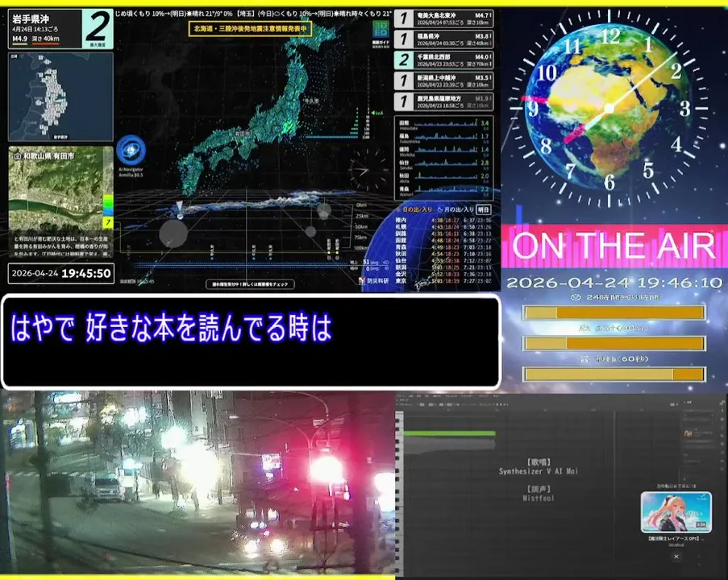Open the 千葉県北西部 M4.0 earthquake entry
The width and height of the screenshot is (728, 580).
(444, 60)
